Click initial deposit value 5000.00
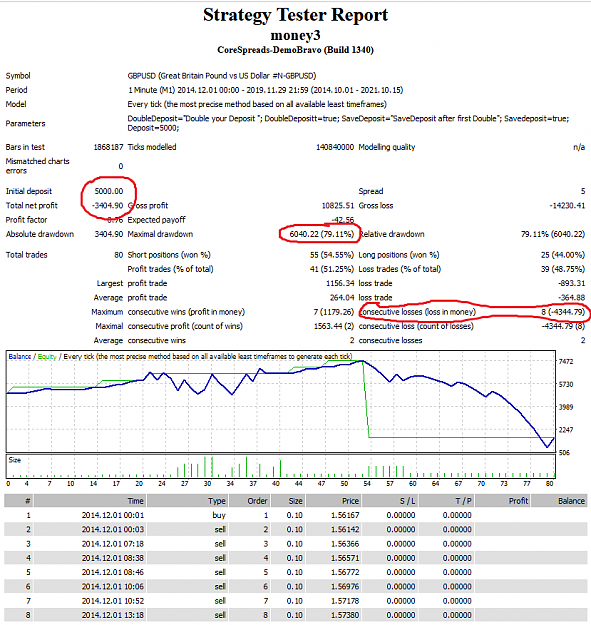 109,191
